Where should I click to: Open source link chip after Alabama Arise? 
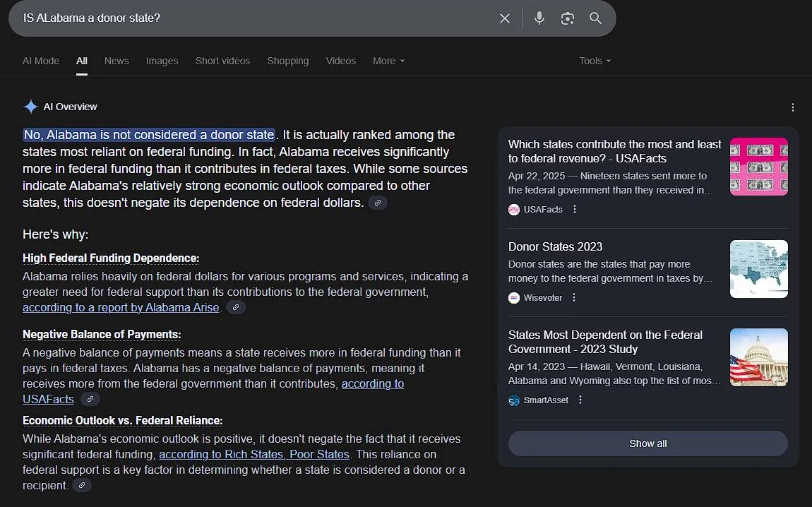pos(236,308)
